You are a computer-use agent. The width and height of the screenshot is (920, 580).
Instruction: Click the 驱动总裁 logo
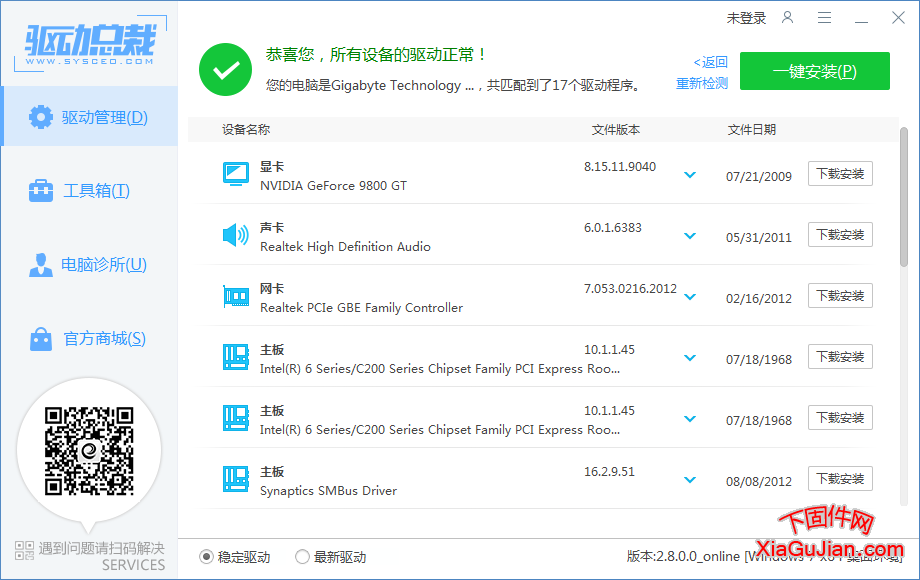click(x=90, y=44)
